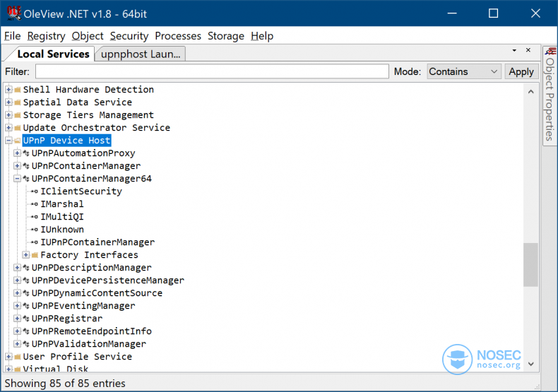Click the Apply filter button

pos(521,71)
